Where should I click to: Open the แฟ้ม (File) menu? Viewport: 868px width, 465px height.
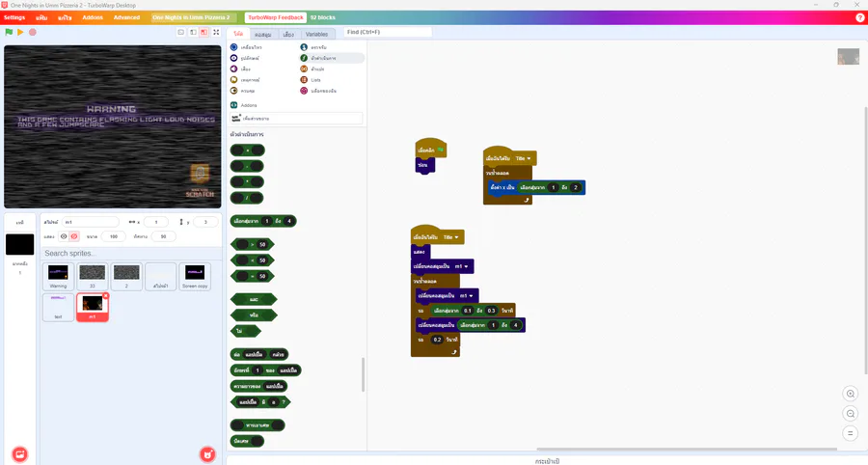pos(41,17)
